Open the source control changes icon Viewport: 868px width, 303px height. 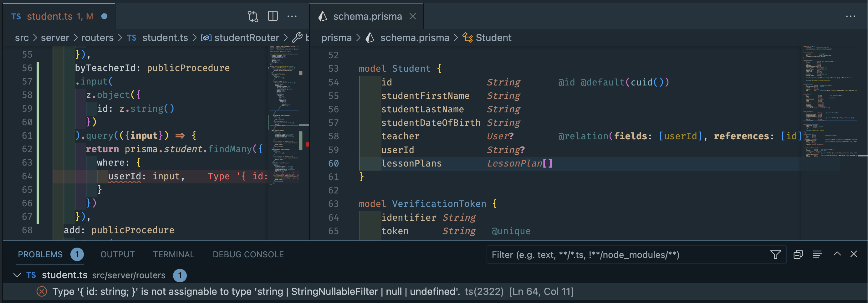(253, 16)
